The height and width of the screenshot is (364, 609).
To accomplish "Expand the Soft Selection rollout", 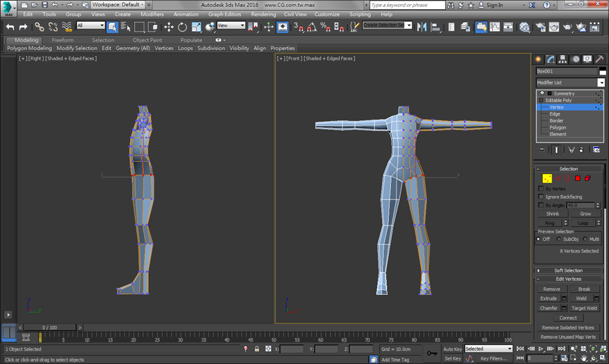I will tap(568, 271).
